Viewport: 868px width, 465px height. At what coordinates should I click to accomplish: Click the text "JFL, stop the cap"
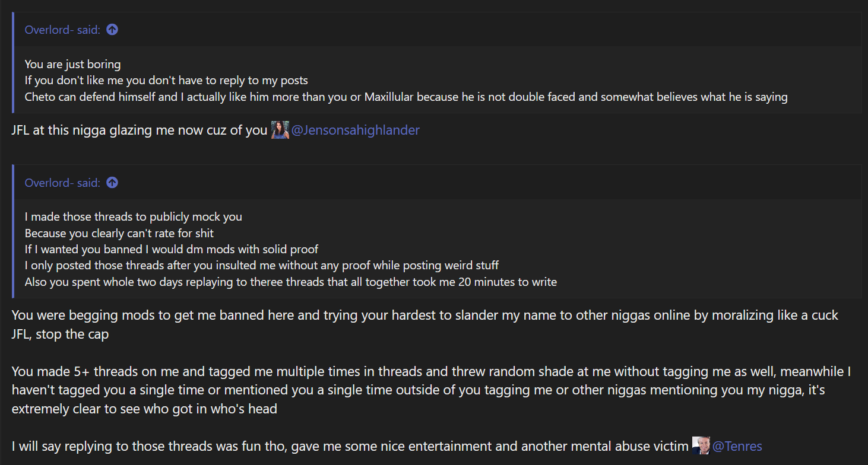click(x=60, y=334)
